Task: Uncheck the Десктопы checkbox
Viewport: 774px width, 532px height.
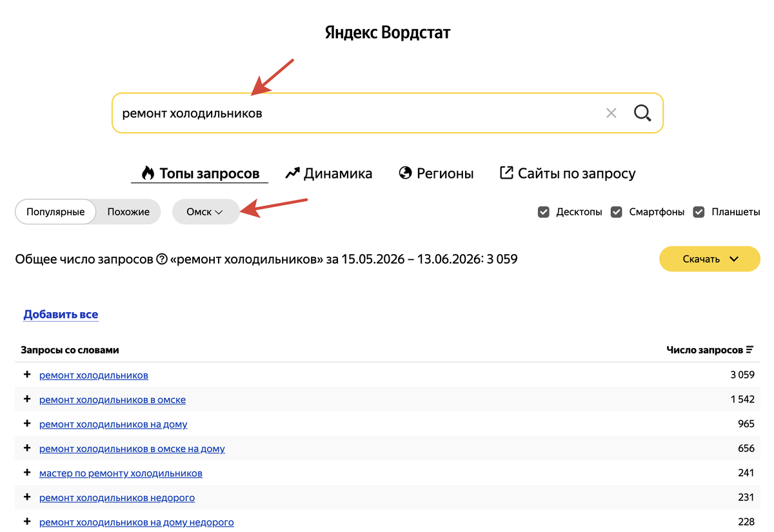Action: pyautogui.click(x=543, y=212)
